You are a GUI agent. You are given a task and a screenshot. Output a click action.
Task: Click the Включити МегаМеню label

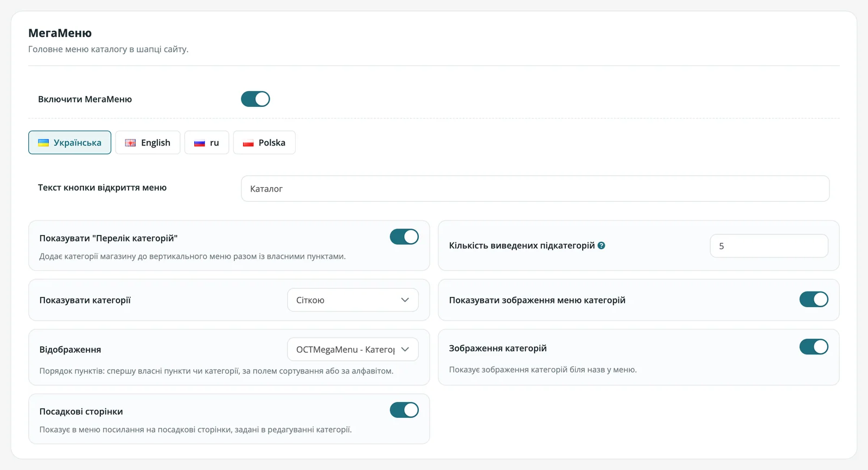[x=85, y=99]
